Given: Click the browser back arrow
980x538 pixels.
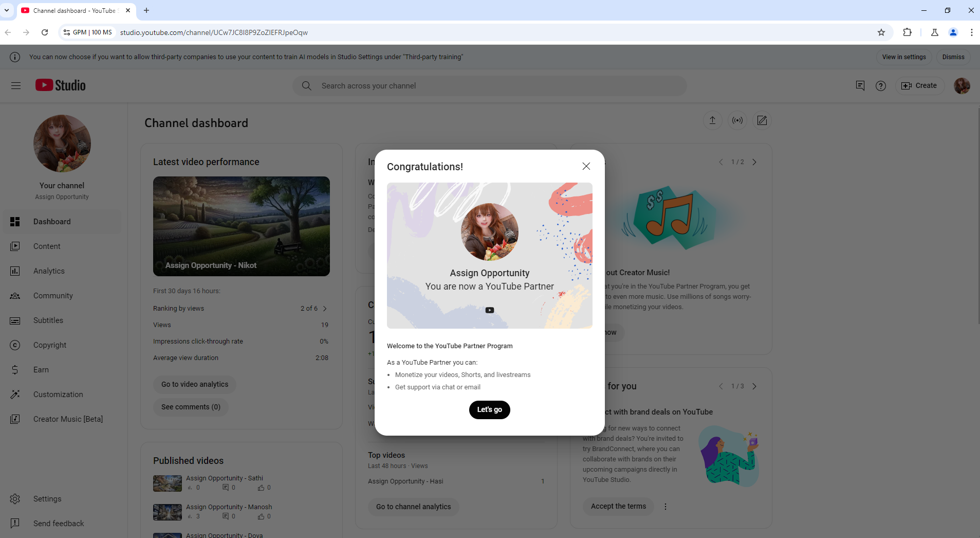Looking at the screenshot, I should (8, 32).
